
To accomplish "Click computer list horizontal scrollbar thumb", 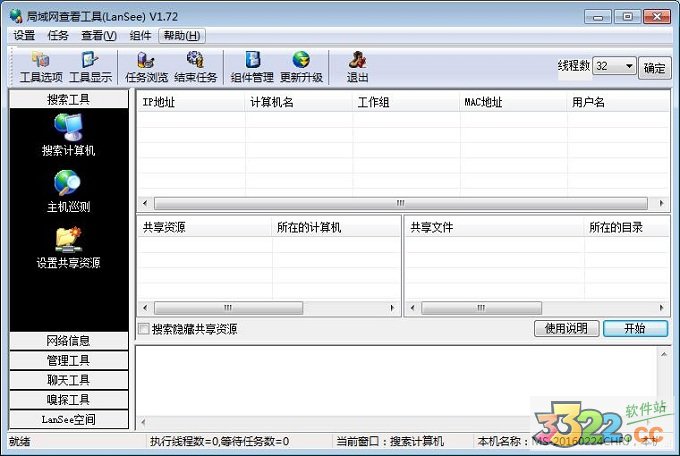I will [401, 203].
